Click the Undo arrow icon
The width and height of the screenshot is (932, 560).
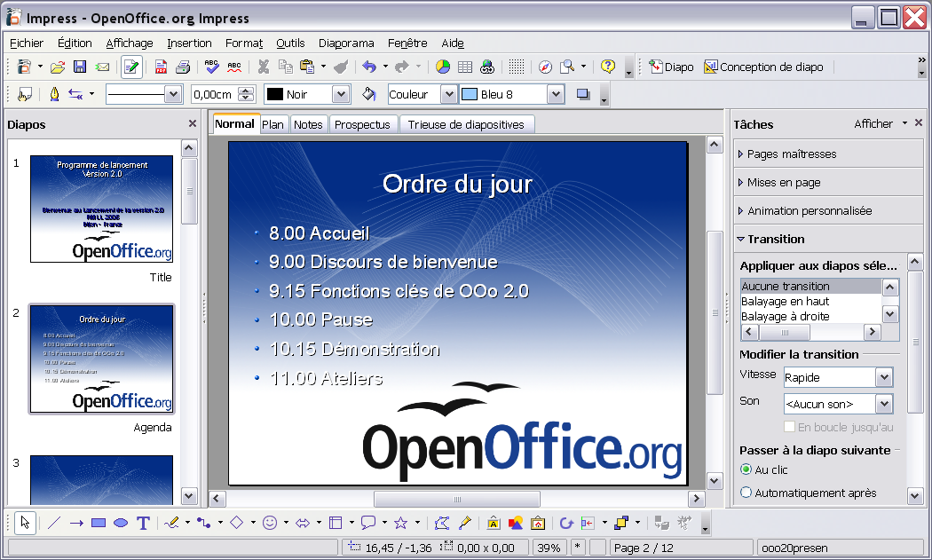(x=369, y=67)
